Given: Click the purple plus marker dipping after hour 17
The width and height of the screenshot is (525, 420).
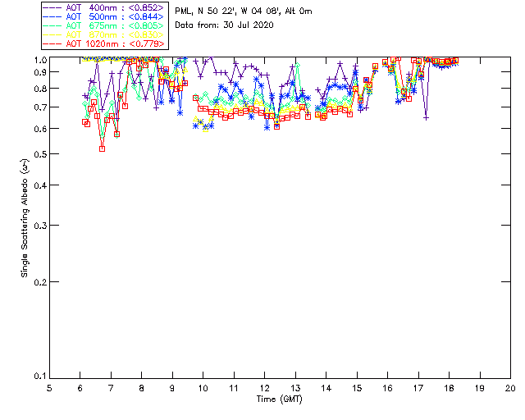Looking at the screenshot, I should [426, 118].
